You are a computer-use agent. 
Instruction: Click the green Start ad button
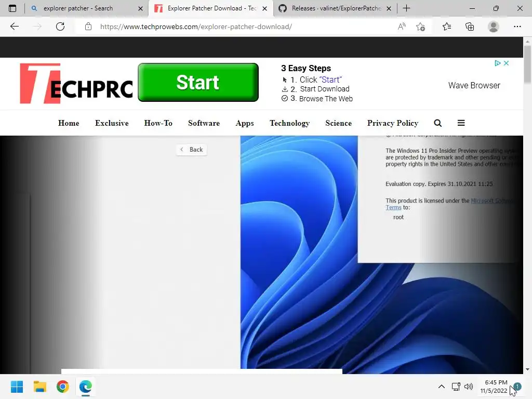tap(198, 82)
